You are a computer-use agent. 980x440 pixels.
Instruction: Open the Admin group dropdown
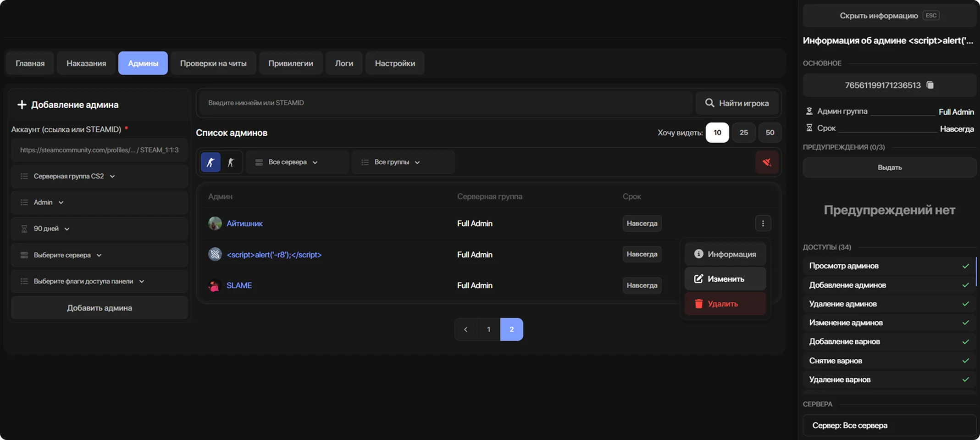point(100,202)
